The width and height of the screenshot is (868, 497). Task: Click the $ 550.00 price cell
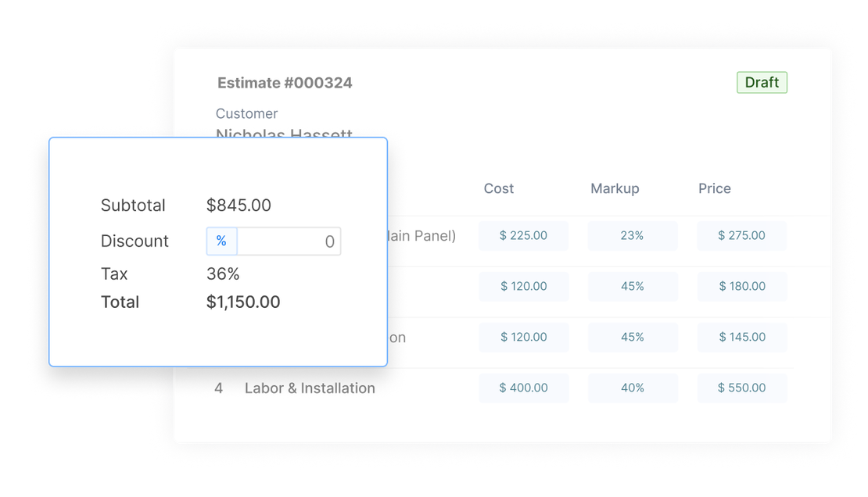742,388
